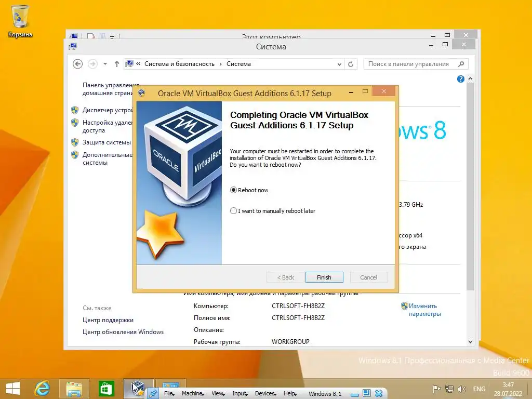Choose I want to manually reboot later
532x399 pixels.
[233, 211]
